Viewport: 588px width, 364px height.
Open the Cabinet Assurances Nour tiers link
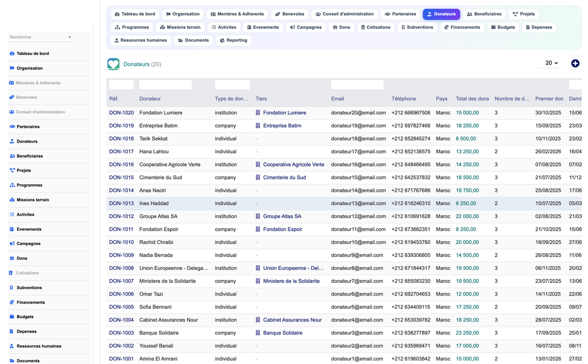click(x=293, y=320)
